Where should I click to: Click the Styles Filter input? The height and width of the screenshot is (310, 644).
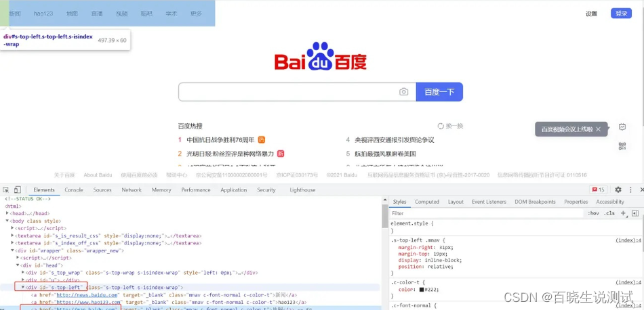(486, 213)
